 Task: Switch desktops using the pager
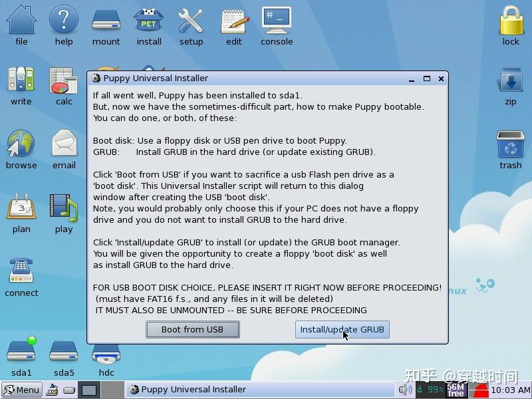pyautogui.click(x=88, y=390)
